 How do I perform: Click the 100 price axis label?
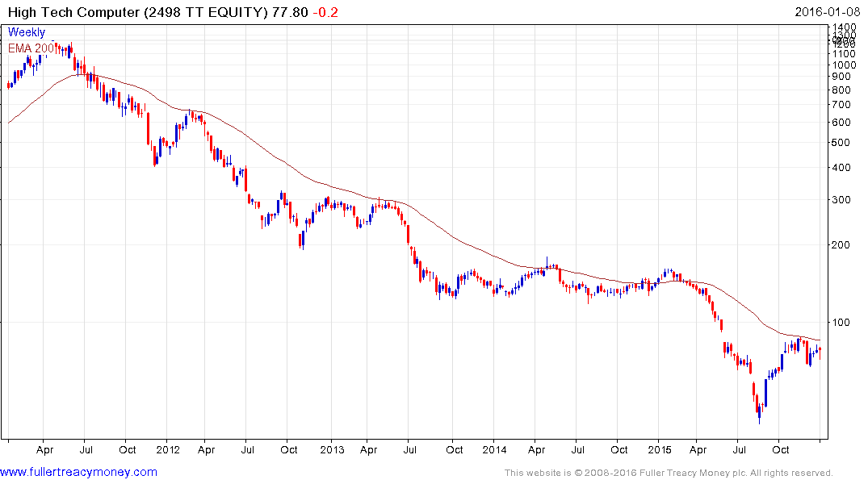click(841, 322)
